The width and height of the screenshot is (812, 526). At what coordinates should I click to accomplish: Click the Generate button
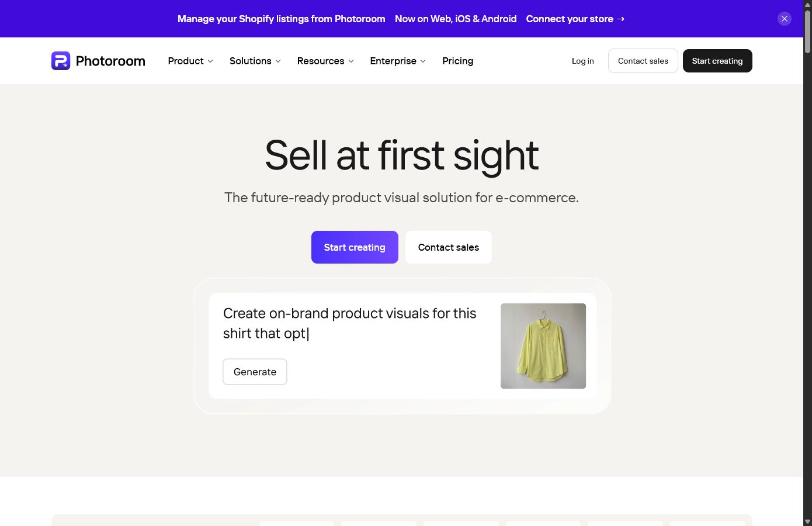(255, 372)
